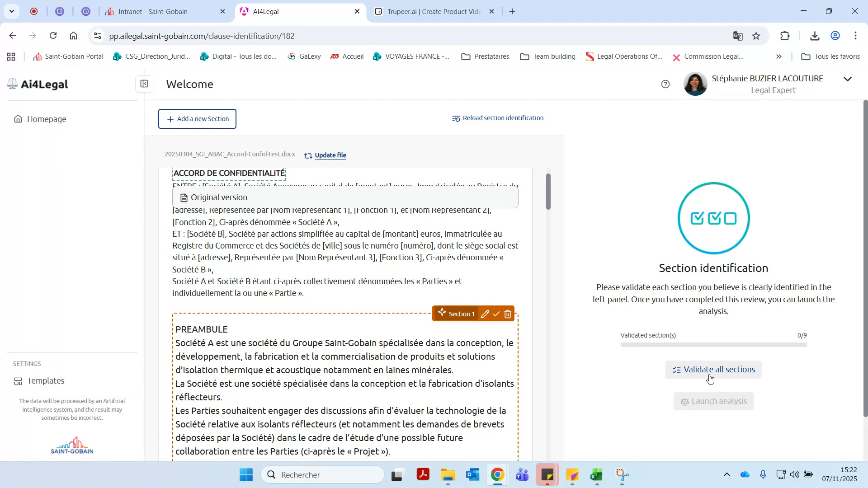Edit Section 1 with the pencil icon
Viewport: 868px width, 488px height.
coord(485,314)
